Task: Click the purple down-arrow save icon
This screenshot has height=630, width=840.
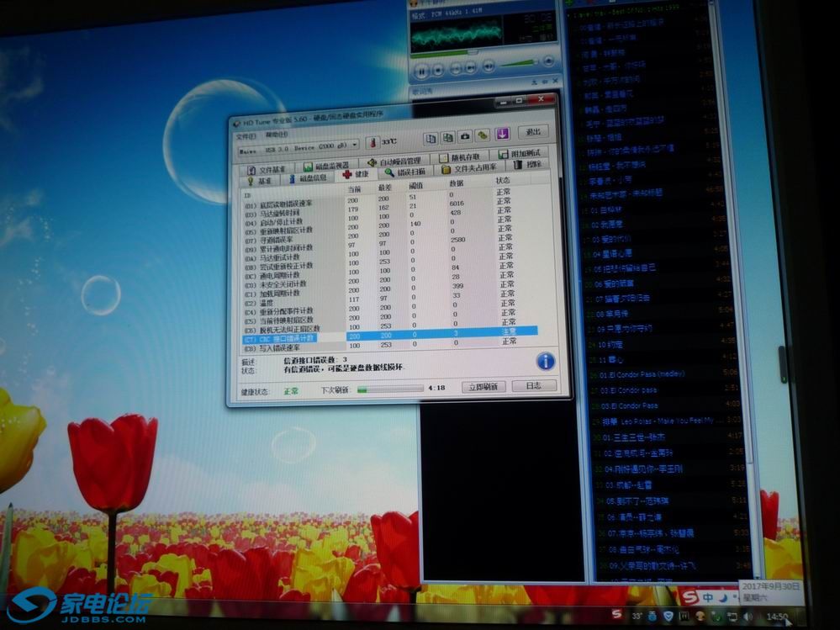Action: [x=502, y=135]
